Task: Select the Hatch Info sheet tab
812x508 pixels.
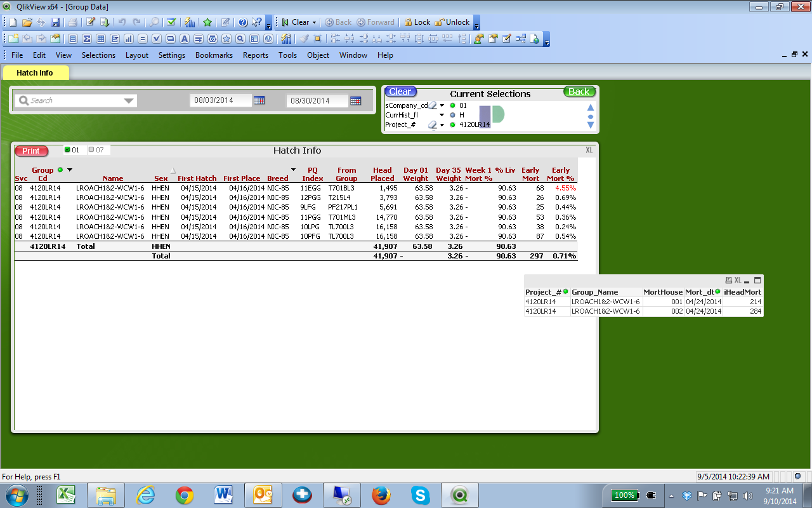Action: coord(35,73)
